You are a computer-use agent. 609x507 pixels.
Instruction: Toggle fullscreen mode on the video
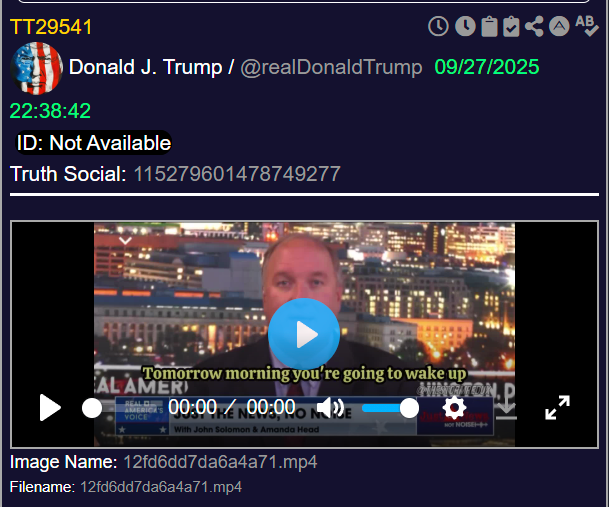(x=558, y=408)
